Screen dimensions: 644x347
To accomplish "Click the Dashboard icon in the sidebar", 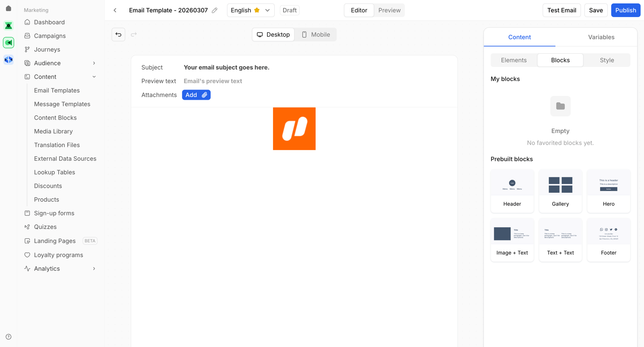I will [27, 22].
